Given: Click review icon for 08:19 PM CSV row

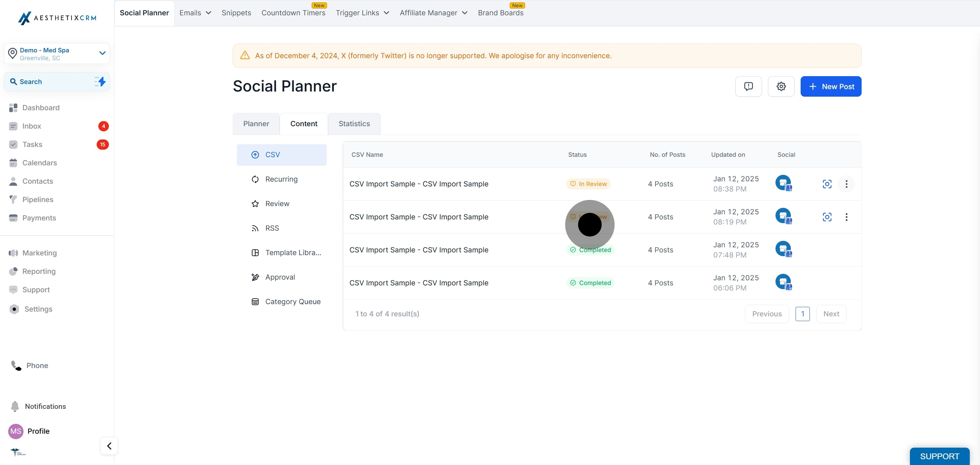Looking at the screenshot, I should click(827, 217).
